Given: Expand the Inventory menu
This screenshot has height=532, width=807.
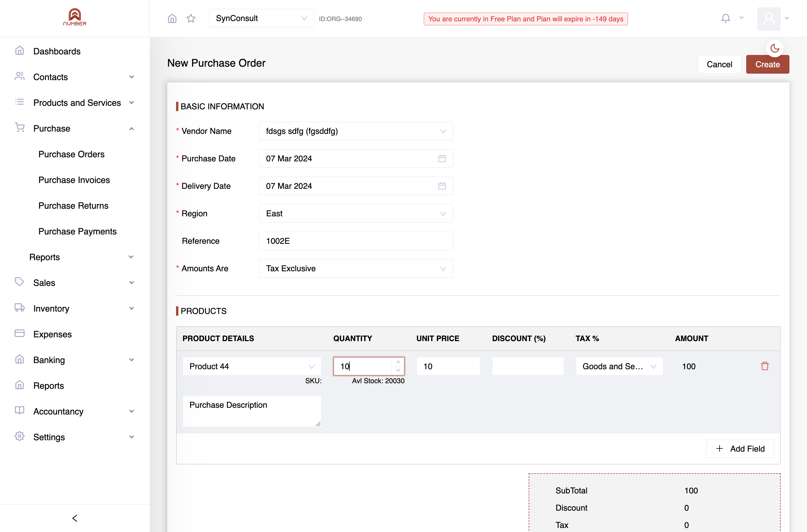Looking at the screenshot, I should coord(75,309).
